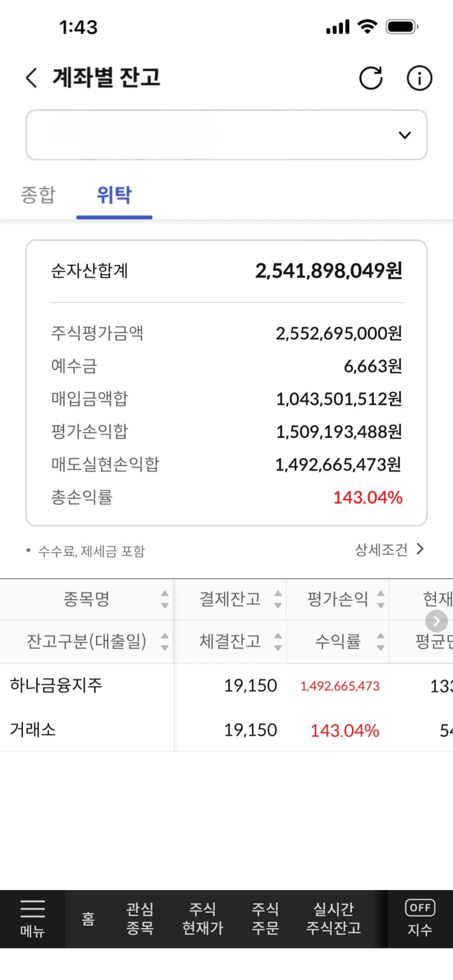
Task: Sort by 체결잔고 column arrows
Action: (278, 641)
